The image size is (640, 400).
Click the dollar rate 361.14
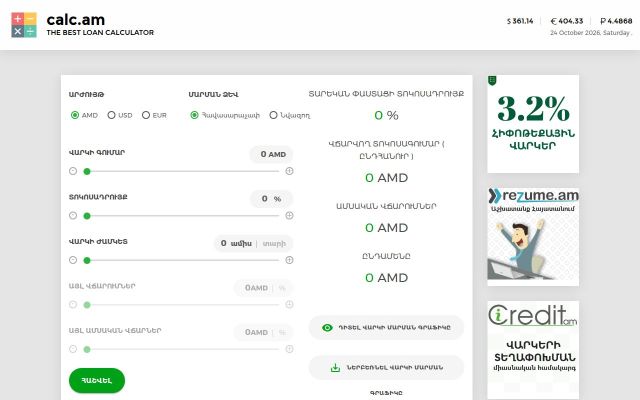click(x=520, y=21)
